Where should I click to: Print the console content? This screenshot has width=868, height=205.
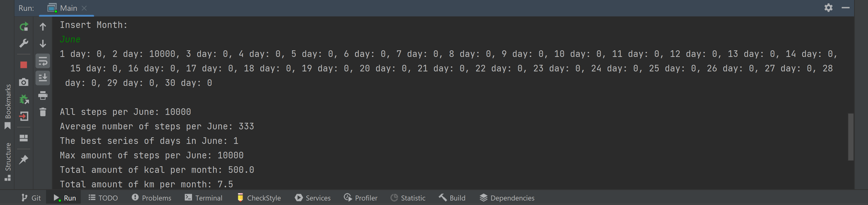(43, 96)
